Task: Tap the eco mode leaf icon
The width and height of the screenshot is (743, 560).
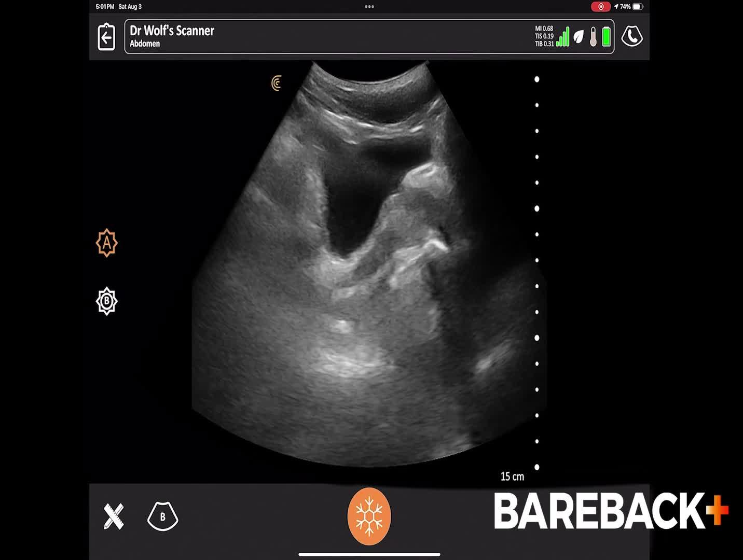Action: point(579,37)
